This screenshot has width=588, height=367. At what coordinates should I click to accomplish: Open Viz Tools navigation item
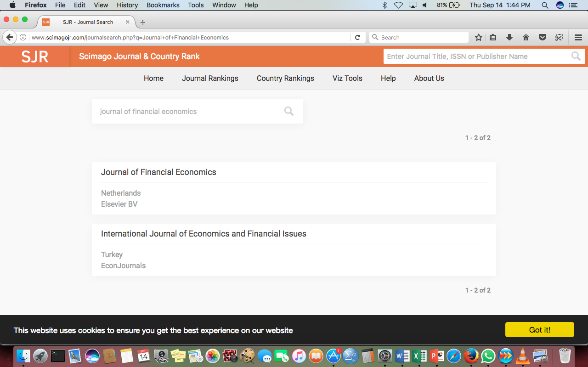(347, 78)
